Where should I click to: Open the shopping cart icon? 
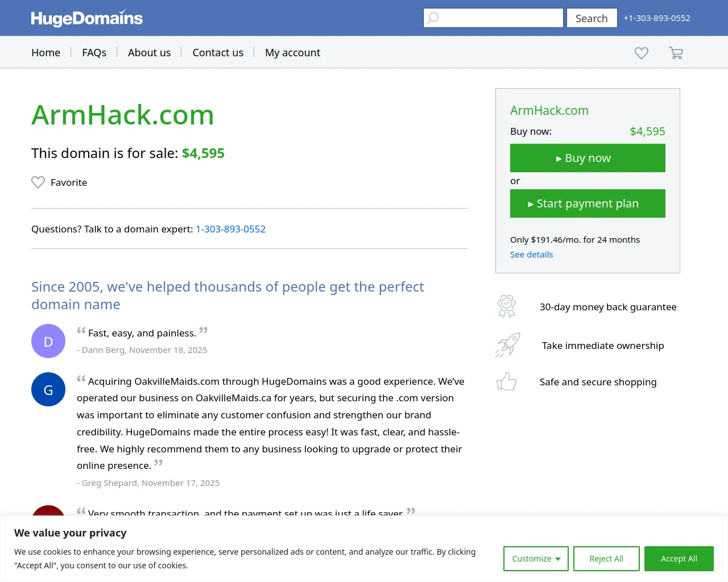(676, 53)
